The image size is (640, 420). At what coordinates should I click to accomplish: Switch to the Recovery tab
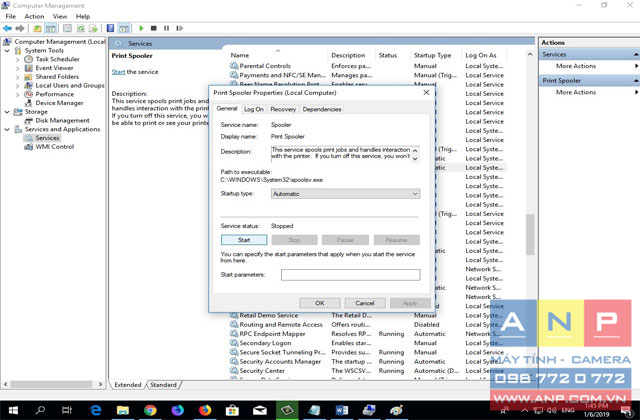click(x=283, y=109)
